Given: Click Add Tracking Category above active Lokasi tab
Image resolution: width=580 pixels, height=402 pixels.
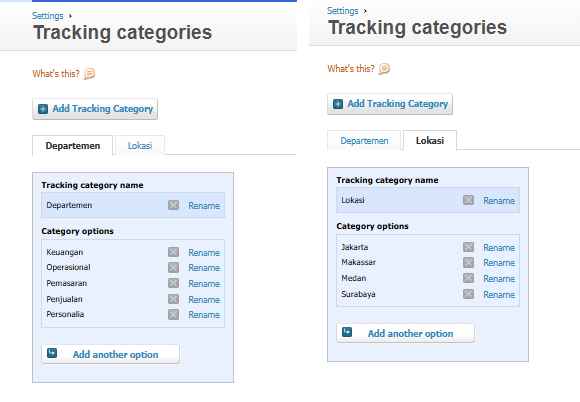Looking at the screenshot, I should [x=390, y=104].
